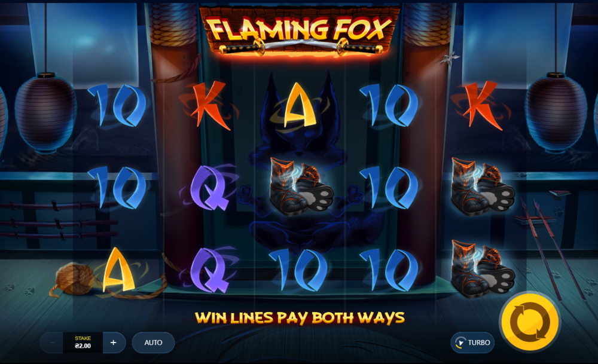598x364 pixels.
Task: Select the fox boots symbol in center reel
Action: [301, 187]
